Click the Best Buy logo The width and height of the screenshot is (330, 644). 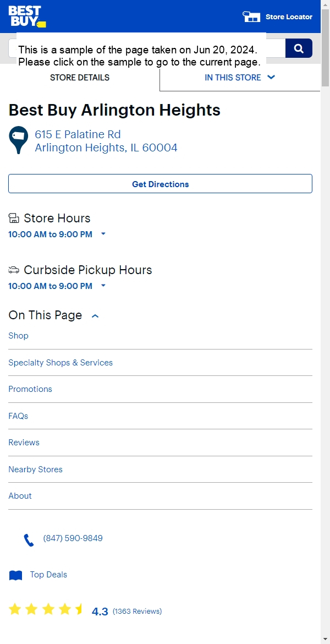click(27, 17)
